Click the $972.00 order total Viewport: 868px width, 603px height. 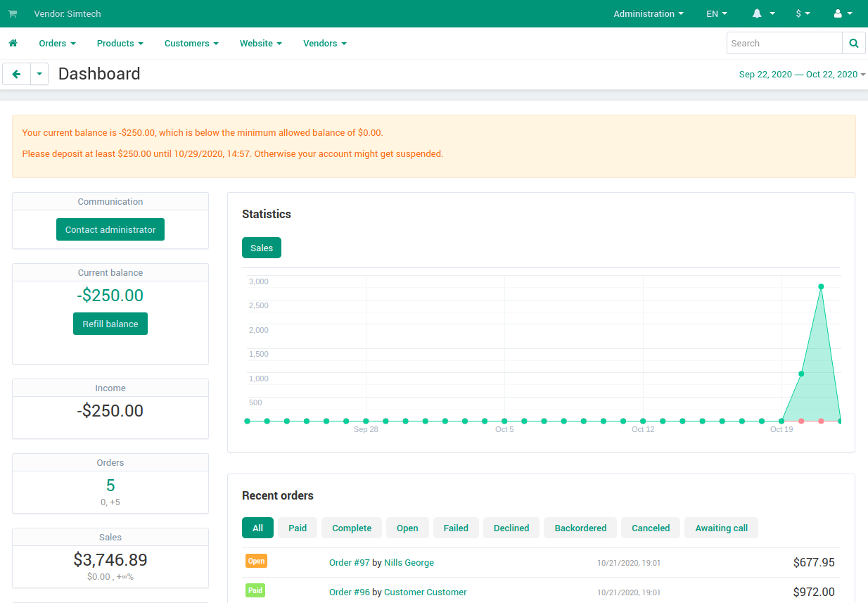[x=814, y=592]
